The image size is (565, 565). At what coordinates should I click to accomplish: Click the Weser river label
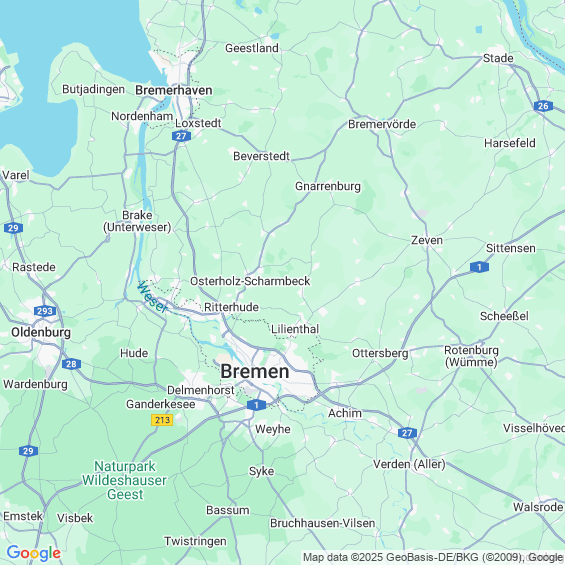[x=153, y=298]
